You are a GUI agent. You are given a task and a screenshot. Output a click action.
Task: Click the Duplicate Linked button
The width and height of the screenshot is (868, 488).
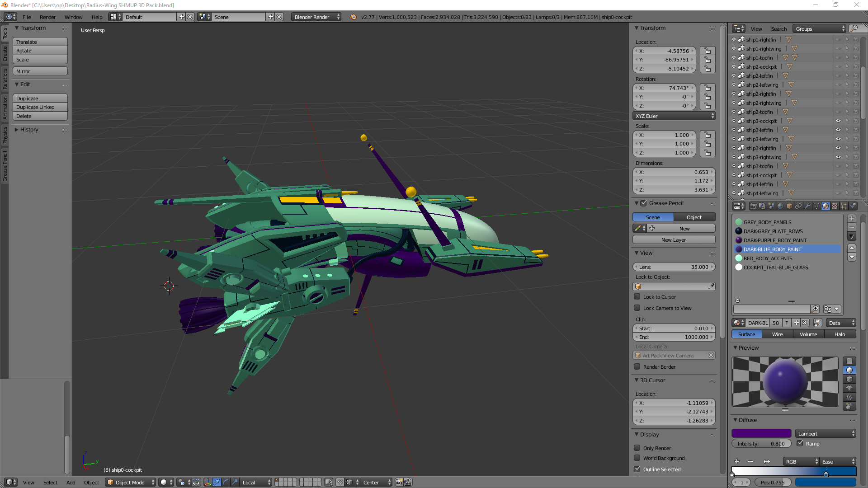[x=40, y=107]
